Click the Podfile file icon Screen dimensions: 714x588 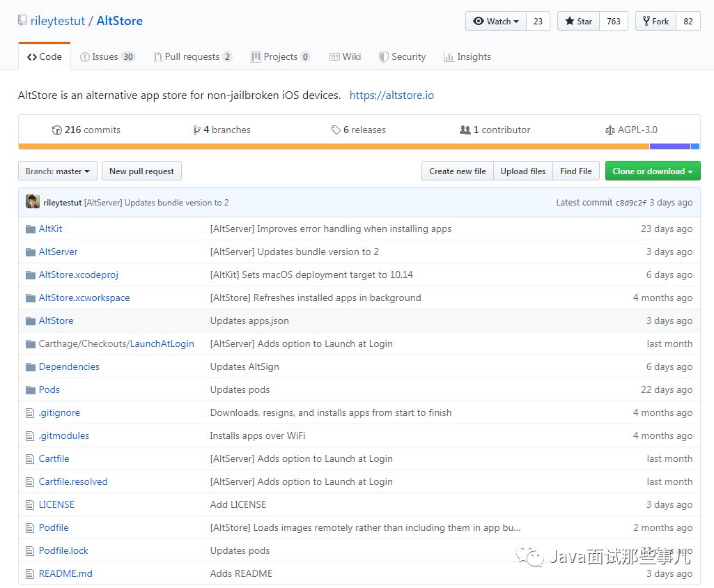[x=30, y=528]
